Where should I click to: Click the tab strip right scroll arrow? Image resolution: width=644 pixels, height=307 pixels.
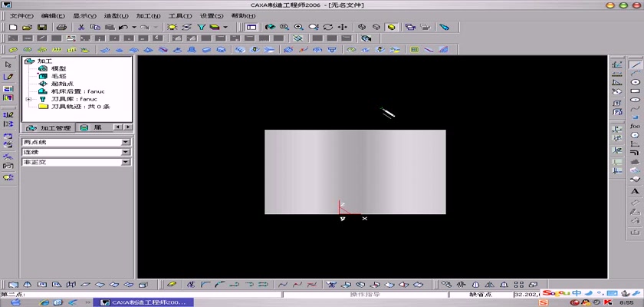128,127
